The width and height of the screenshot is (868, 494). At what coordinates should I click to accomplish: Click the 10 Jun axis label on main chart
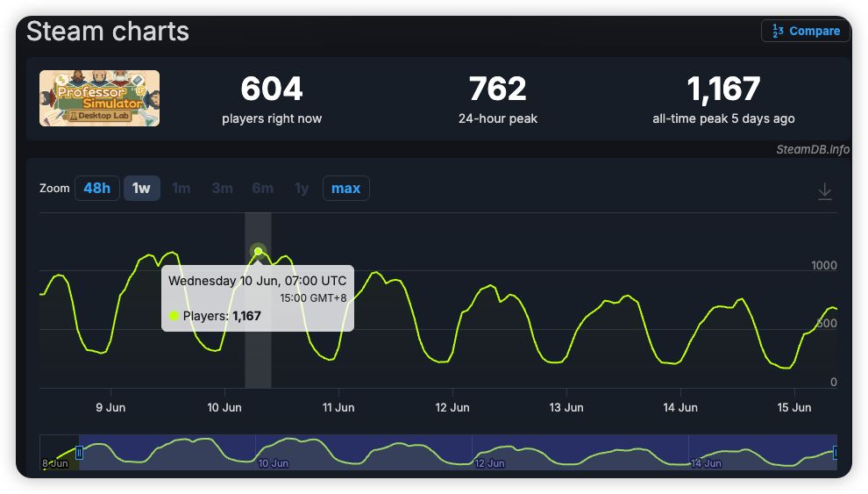click(x=224, y=408)
